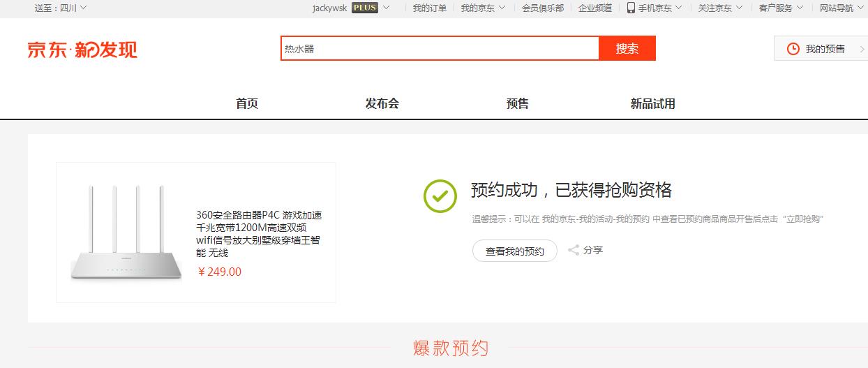Click the 温馨提示 hint text
Image resolution: width=868 pixels, height=368 pixels.
[x=648, y=219]
